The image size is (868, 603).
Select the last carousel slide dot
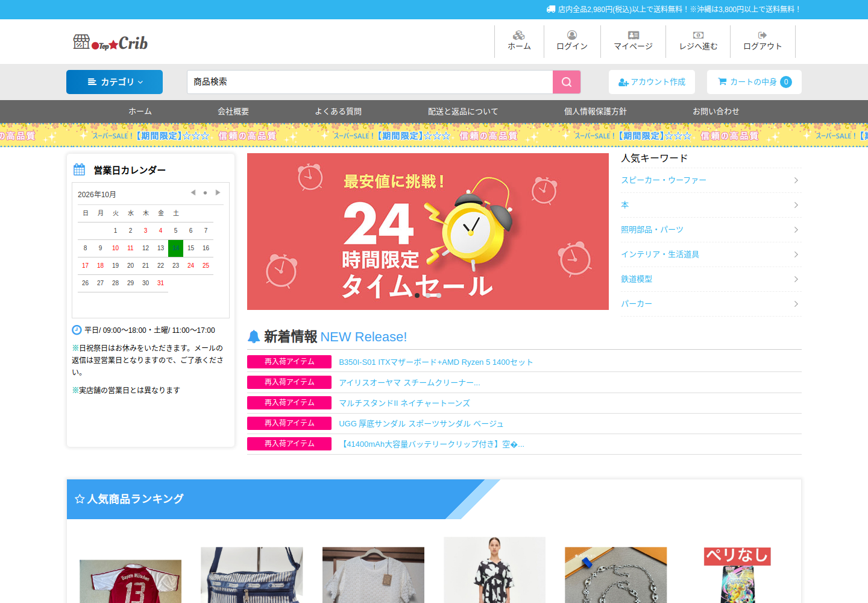(x=439, y=295)
